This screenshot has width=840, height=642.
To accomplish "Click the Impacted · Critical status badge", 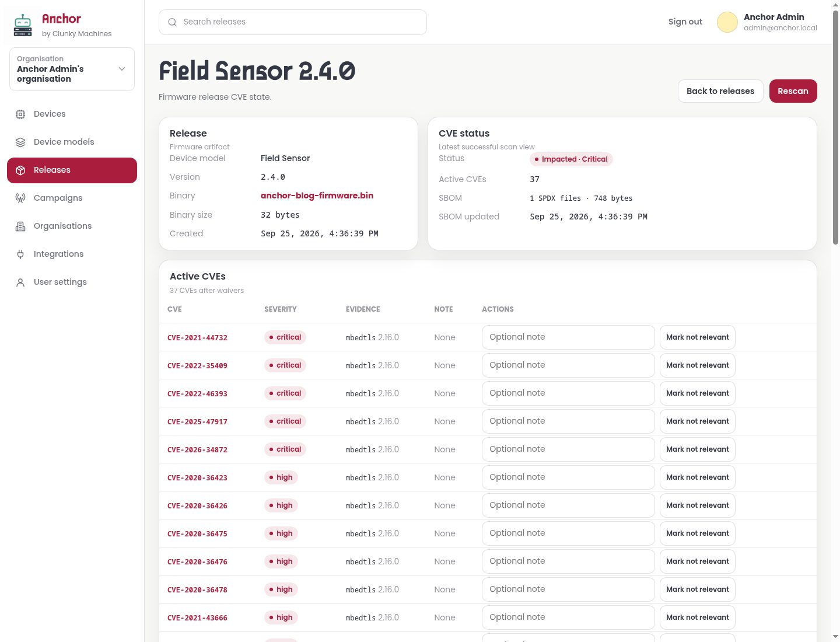I will click(x=571, y=159).
